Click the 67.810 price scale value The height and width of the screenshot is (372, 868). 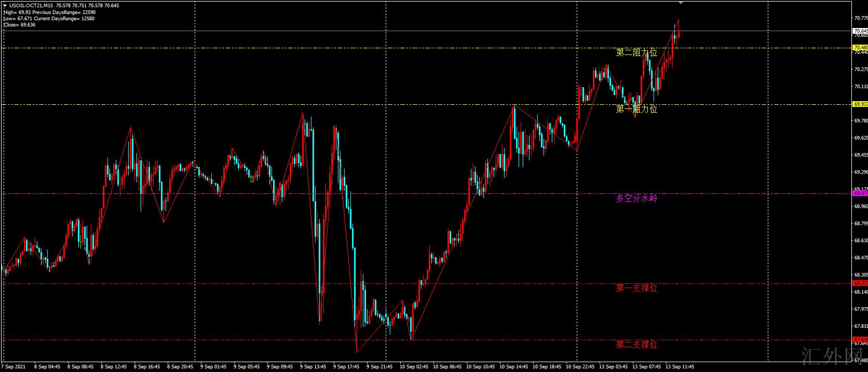(x=860, y=326)
